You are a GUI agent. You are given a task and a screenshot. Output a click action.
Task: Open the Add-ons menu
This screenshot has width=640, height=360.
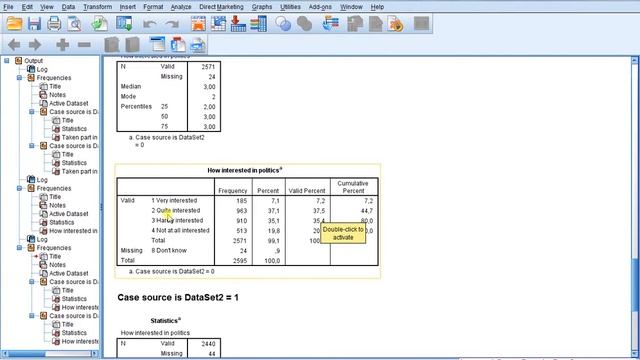320,7
